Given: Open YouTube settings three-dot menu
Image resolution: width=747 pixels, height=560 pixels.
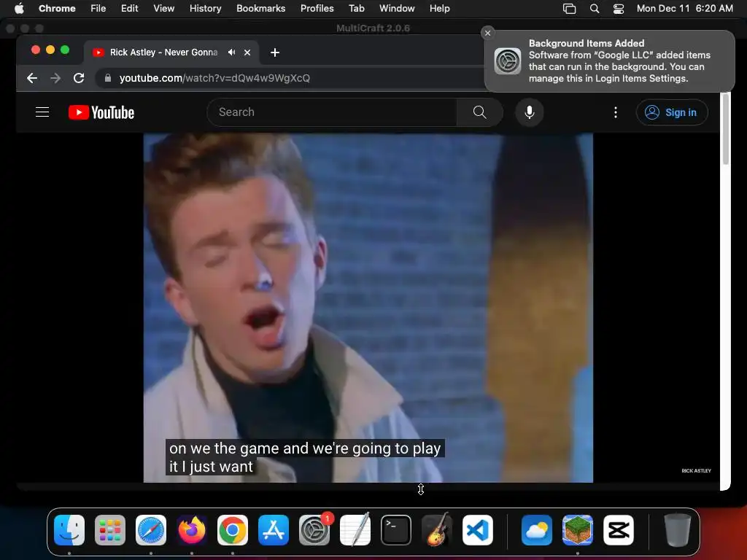Looking at the screenshot, I should point(616,112).
